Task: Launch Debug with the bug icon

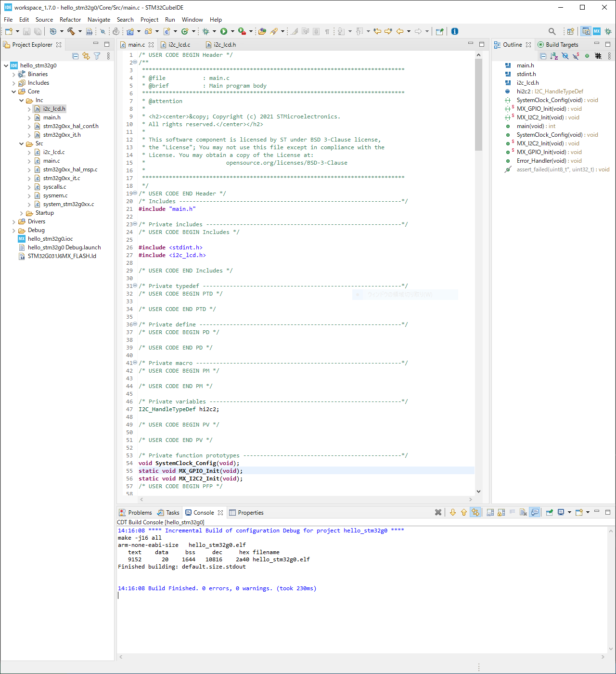Action: click(205, 31)
